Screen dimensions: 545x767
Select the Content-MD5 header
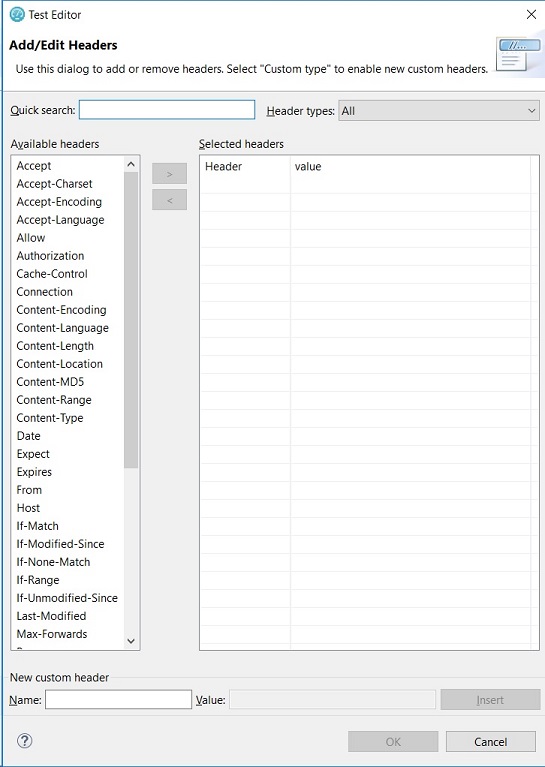(x=50, y=382)
